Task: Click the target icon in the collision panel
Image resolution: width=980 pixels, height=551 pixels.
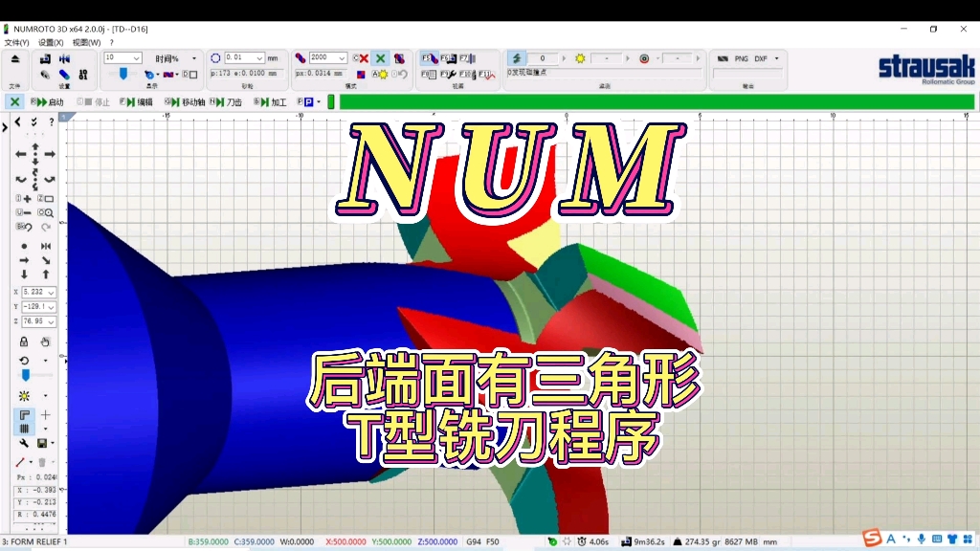Action: (645, 59)
